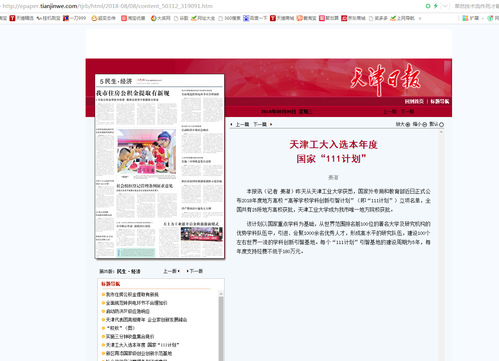Screen dimensions: 499x361
Task: Click the 缩小 zoom-out icon
Action: pyautogui.click(x=424, y=125)
